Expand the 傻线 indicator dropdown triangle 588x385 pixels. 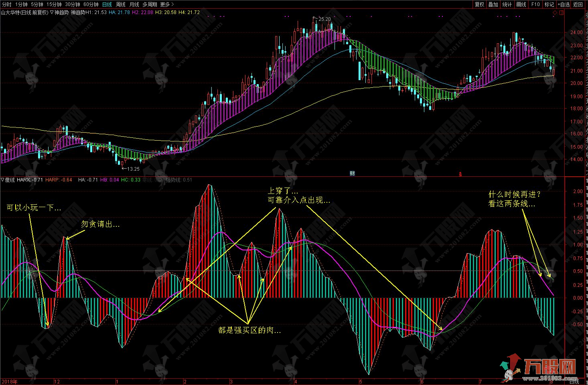3,180
